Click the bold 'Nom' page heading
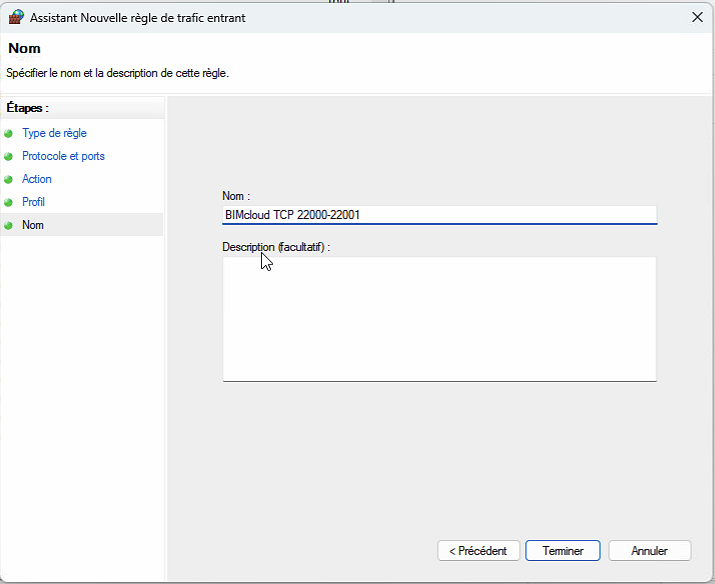 click(25, 48)
